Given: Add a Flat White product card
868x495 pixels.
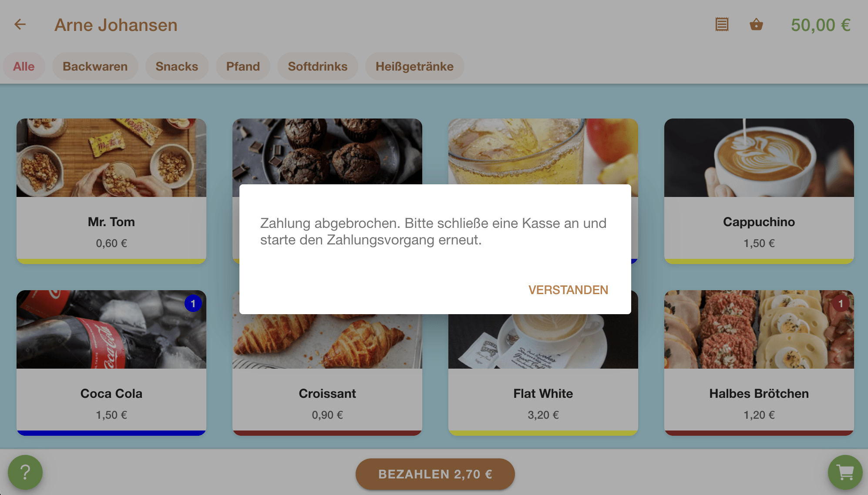Looking at the screenshot, I should (543, 375).
